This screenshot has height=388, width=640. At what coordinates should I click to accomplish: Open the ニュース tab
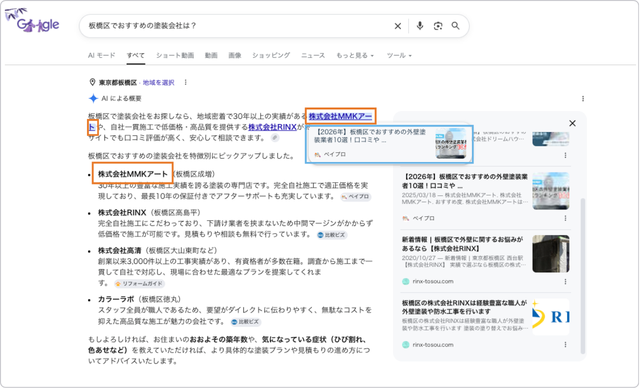click(313, 55)
